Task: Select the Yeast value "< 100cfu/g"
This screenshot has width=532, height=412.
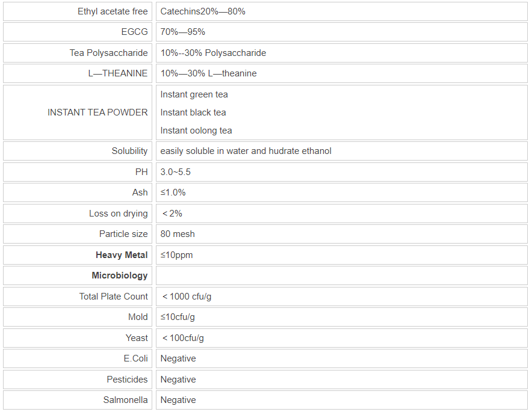Action: click(183, 338)
